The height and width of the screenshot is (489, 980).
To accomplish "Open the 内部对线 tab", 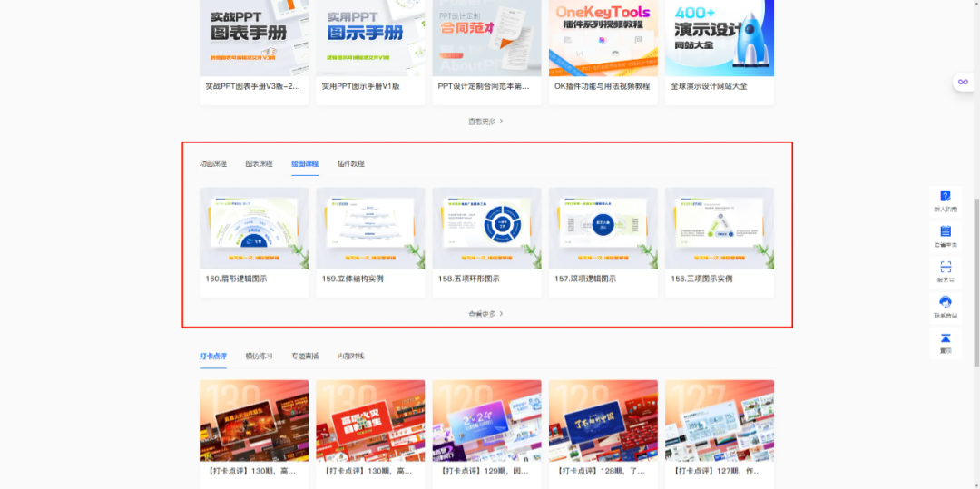I will click(350, 356).
